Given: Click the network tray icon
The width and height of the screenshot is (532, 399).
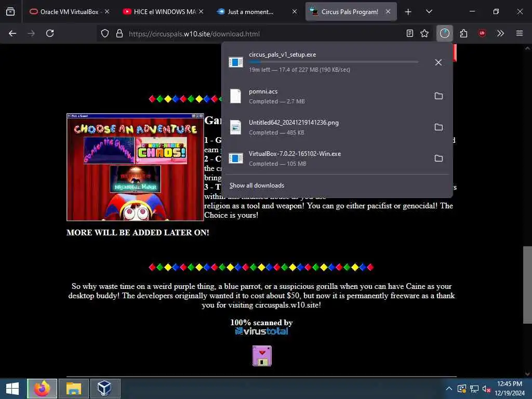Looking at the screenshot, I should click(x=474, y=389).
